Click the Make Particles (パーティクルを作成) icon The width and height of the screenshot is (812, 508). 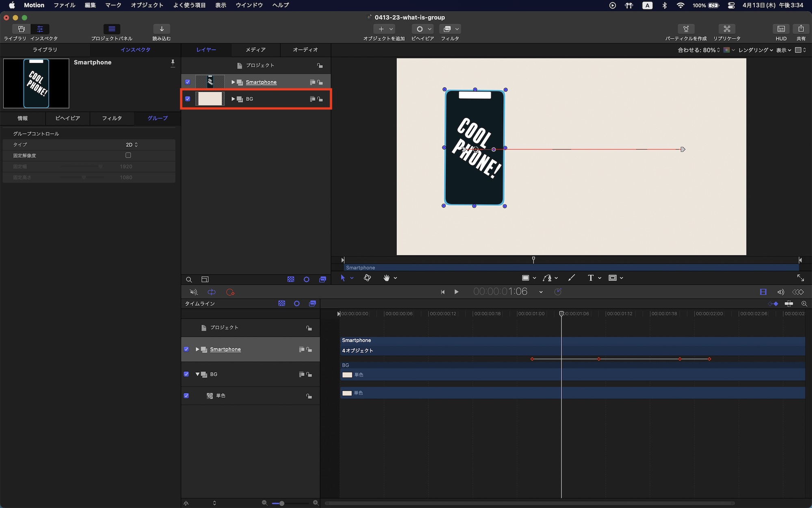click(686, 29)
